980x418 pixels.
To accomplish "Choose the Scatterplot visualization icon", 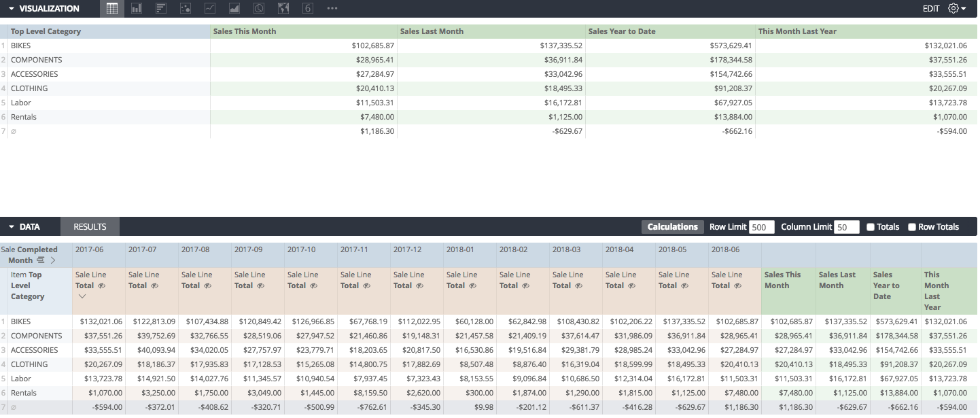I will tap(186, 9).
